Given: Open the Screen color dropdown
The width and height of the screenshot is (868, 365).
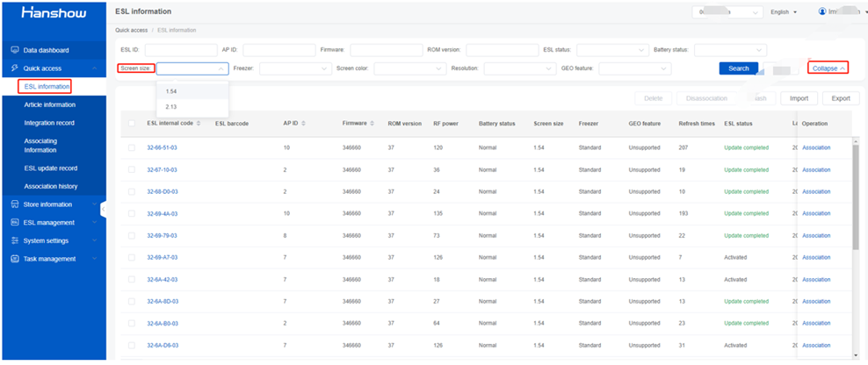Looking at the screenshot, I should 410,68.
